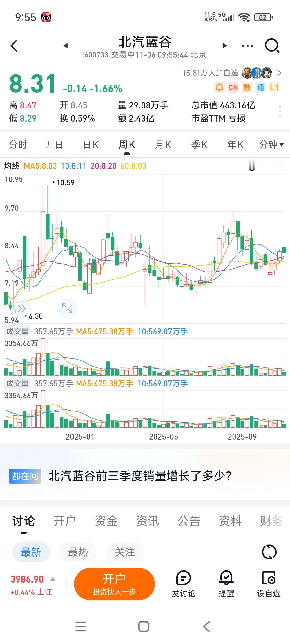Go to next stock with right triangle
The height and width of the screenshot is (644, 290).
tap(224, 46)
